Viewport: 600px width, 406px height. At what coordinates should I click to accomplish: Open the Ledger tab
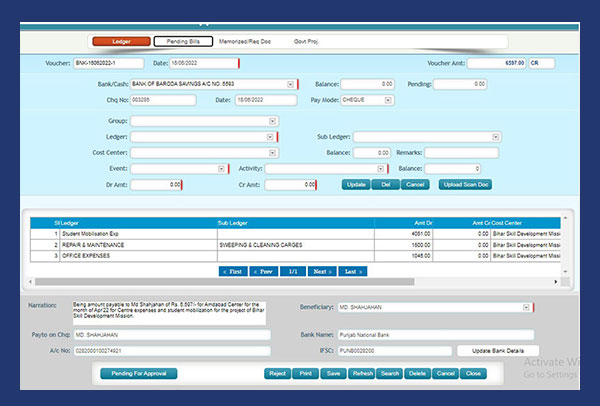point(120,42)
